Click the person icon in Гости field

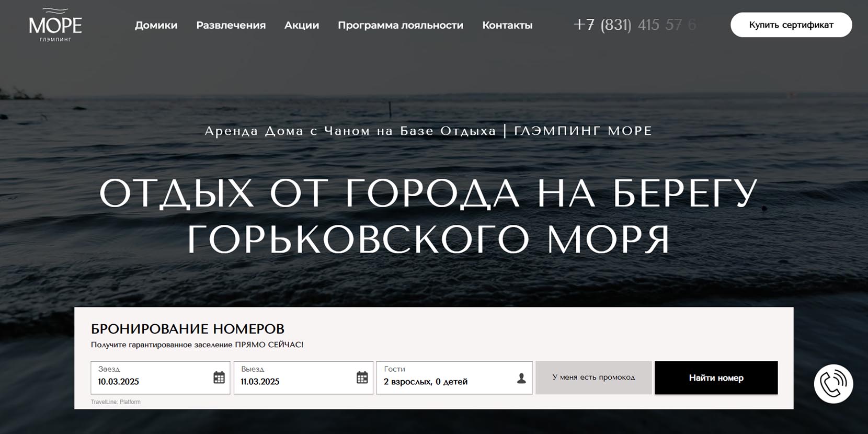(x=521, y=378)
